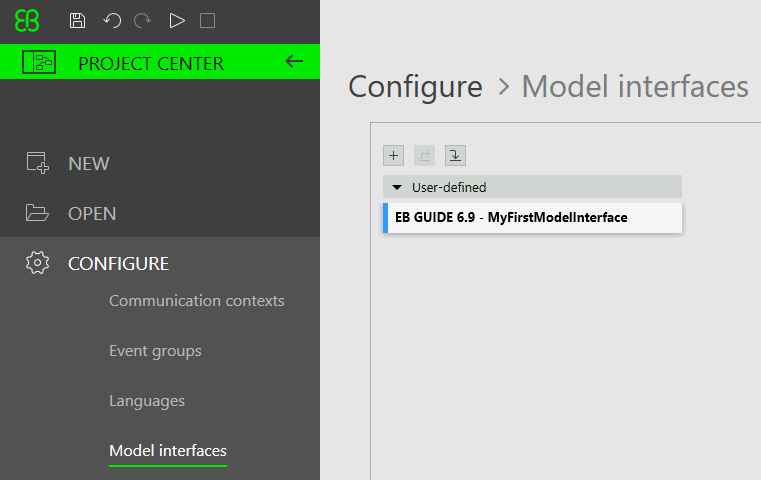Click the EB GUIDE logo icon

click(x=27, y=21)
